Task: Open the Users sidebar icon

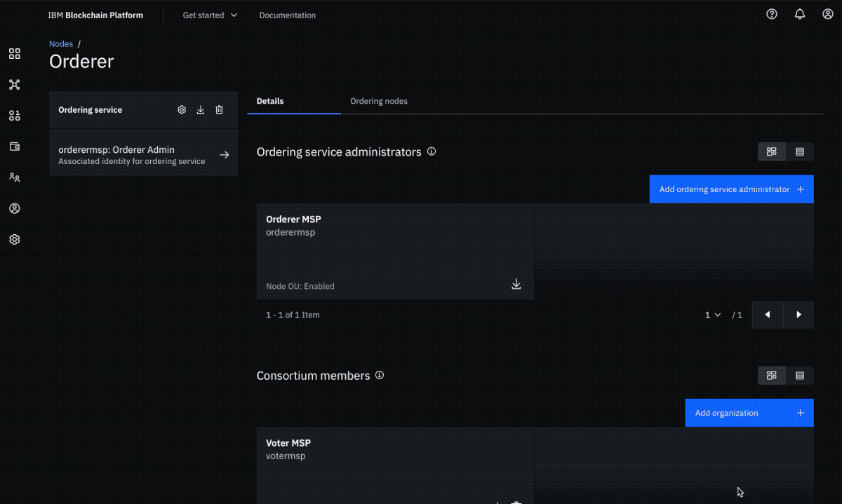Action: [15, 208]
